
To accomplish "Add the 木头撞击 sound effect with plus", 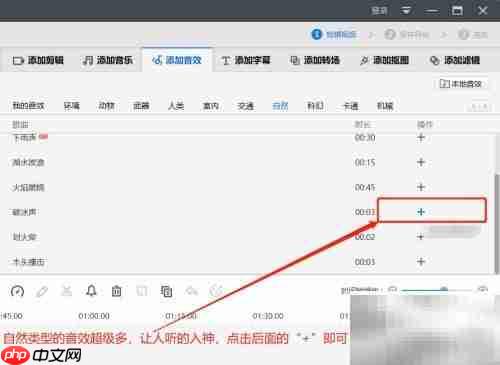I will pyautogui.click(x=421, y=261).
